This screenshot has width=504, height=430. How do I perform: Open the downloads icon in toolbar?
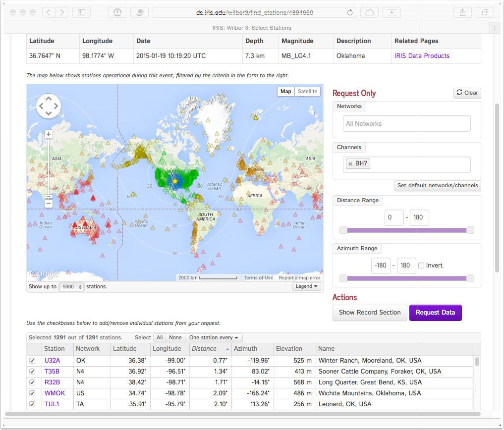pos(392,12)
